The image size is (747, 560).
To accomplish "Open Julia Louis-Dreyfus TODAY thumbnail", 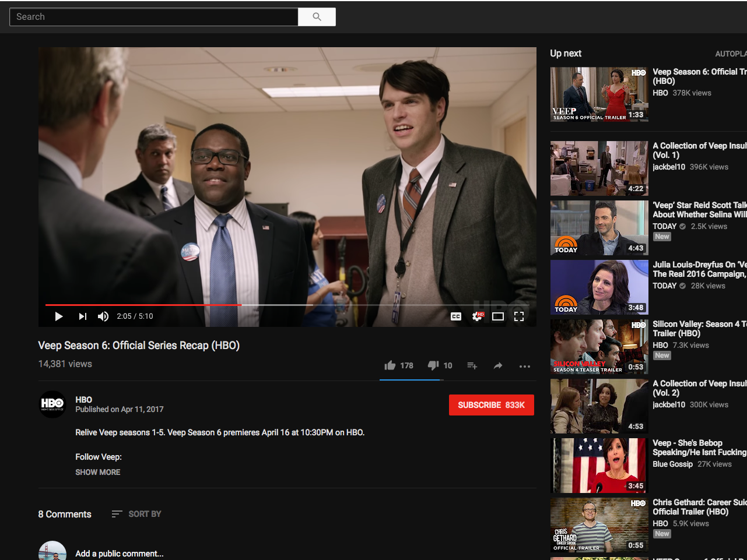I will click(x=599, y=287).
